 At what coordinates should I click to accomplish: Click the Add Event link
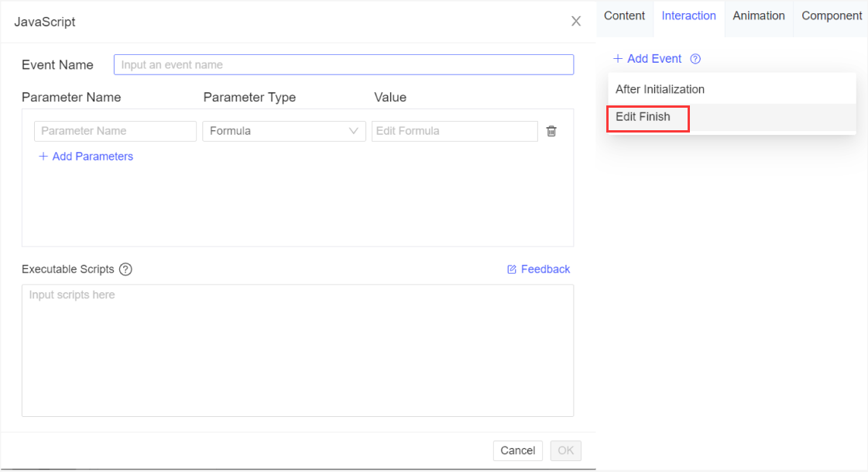pos(647,59)
